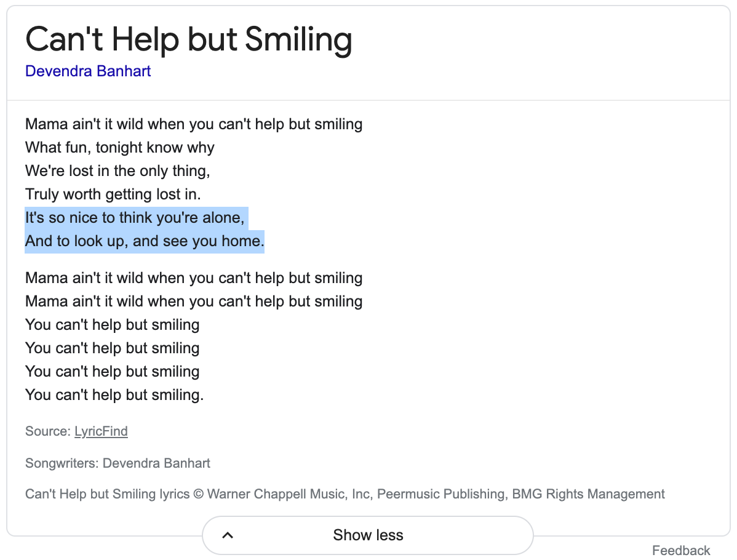737x560 pixels.
Task: Click highlighted line It's so nice to think
Action: pos(135,218)
